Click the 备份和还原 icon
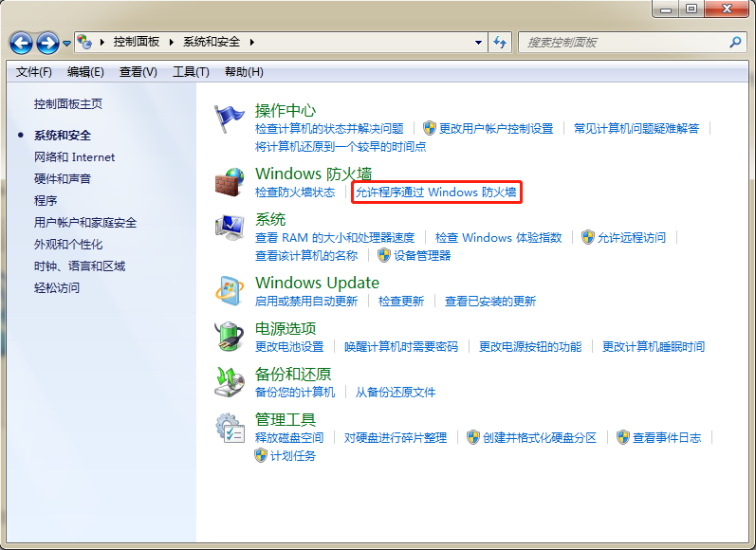 pos(229,382)
